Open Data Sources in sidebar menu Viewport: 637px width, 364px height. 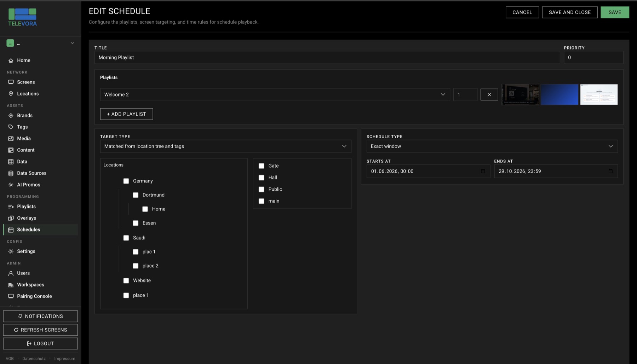pyautogui.click(x=40, y=173)
